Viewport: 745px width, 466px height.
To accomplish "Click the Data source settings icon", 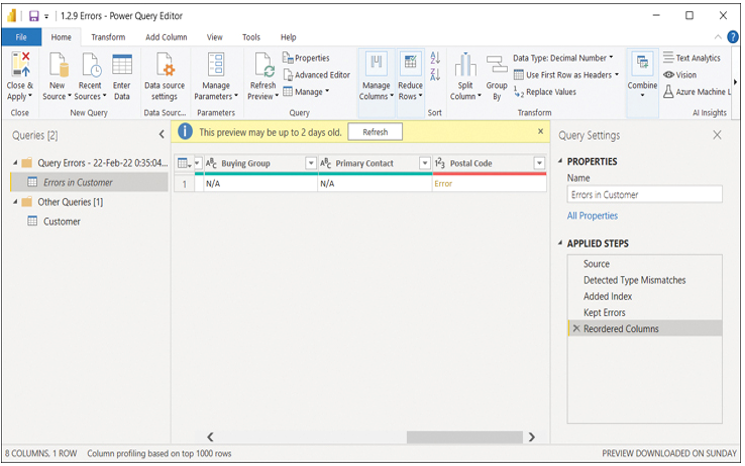I will (164, 65).
